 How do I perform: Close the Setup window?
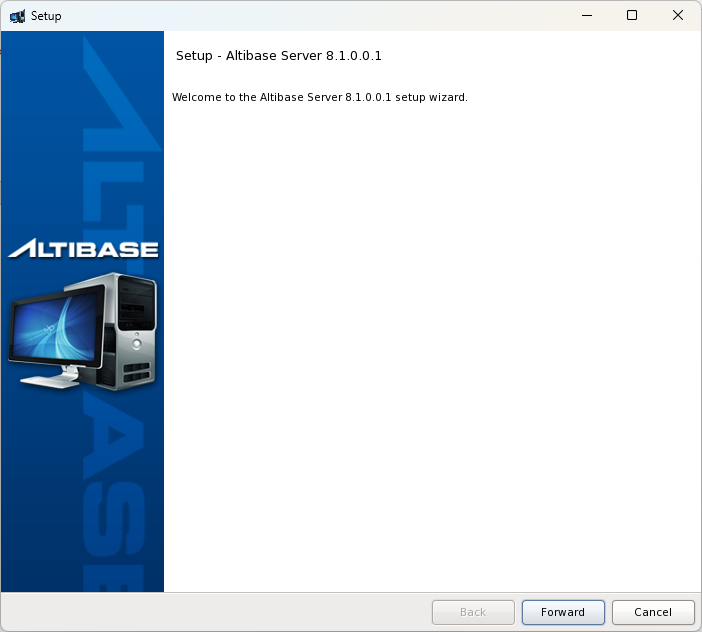point(678,16)
